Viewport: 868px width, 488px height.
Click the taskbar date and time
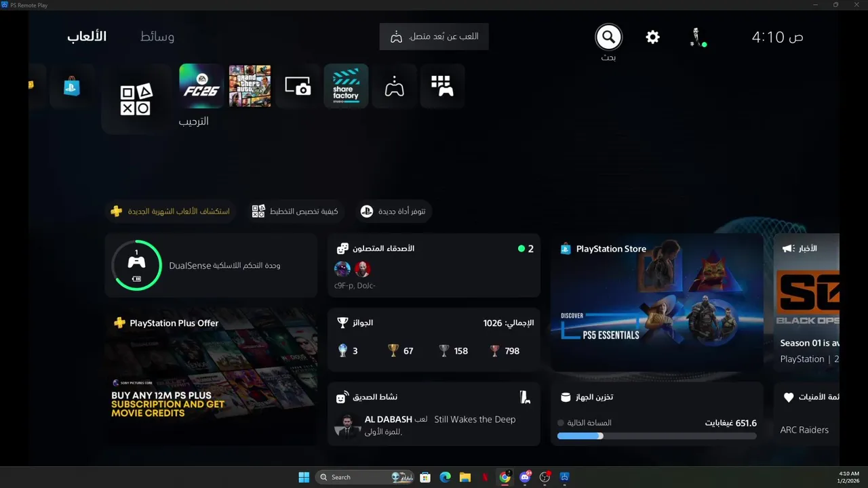tap(848, 477)
